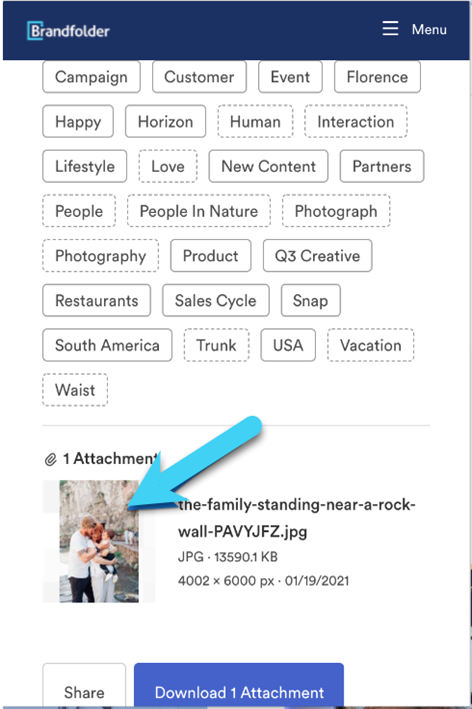Select the South America tag
The width and height of the screenshot is (472, 709).
(107, 345)
